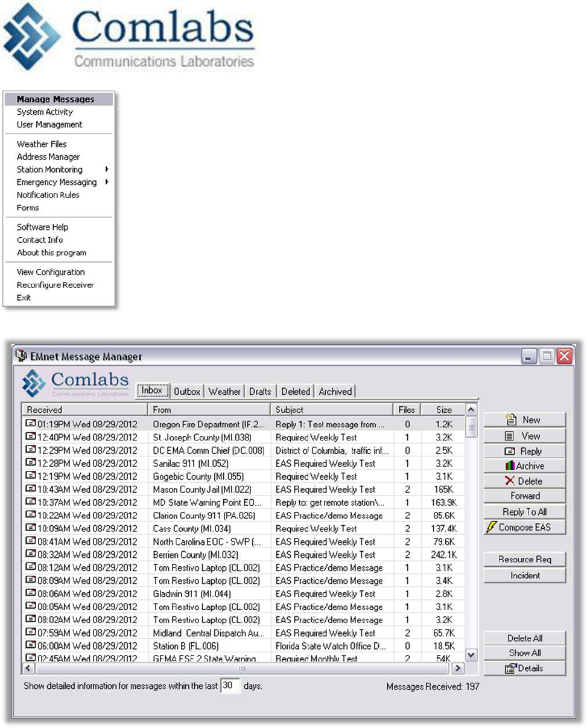Open About this program entry

[x=51, y=253]
